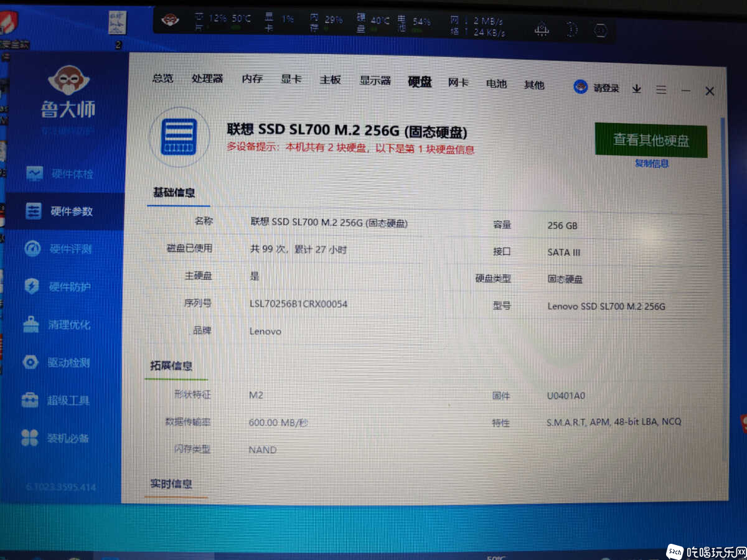Open the 显卡 tab
This screenshot has height=560, width=747.
tap(291, 80)
